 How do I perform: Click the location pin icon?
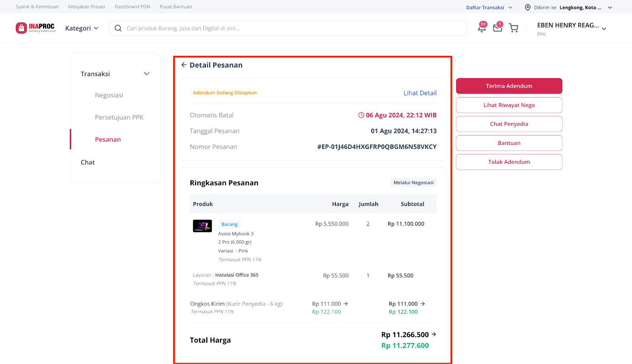(x=527, y=8)
